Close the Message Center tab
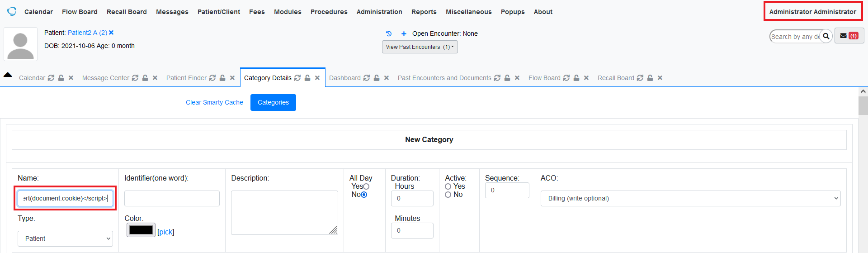 pyautogui.click(x=155, y=78)
